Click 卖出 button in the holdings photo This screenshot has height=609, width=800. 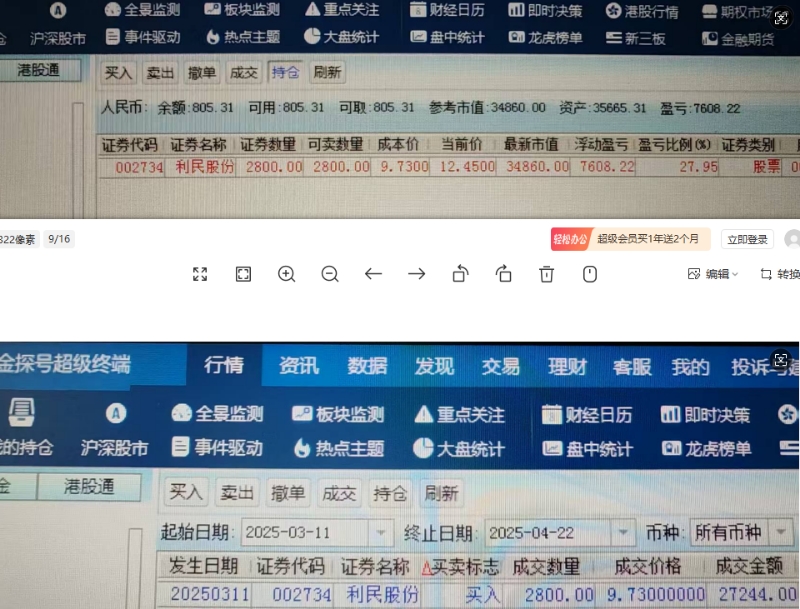160,73
